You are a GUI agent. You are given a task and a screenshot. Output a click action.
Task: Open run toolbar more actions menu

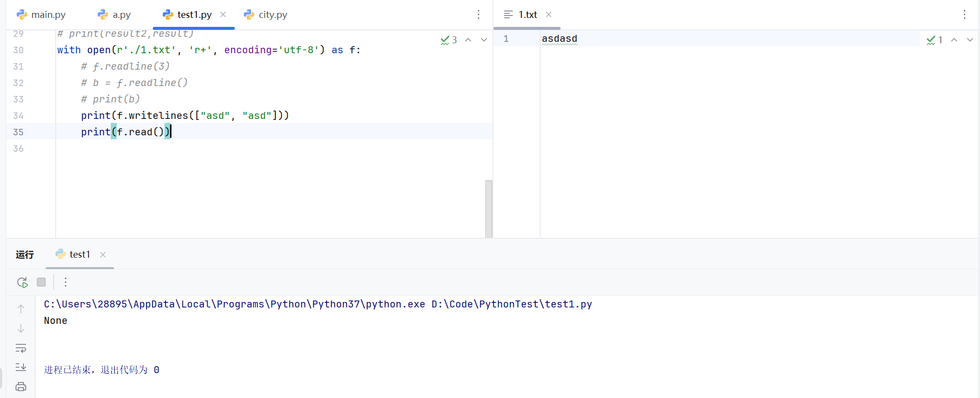click(x=66, y=282)
